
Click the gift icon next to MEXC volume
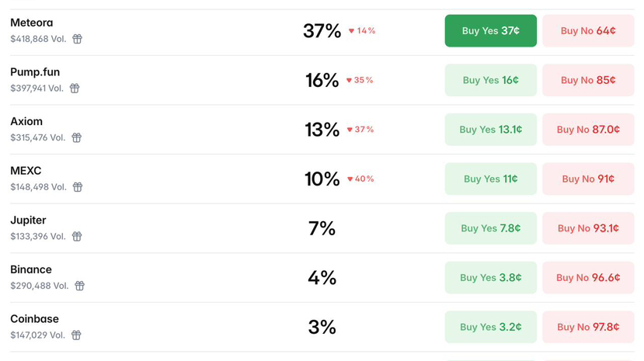78,187
